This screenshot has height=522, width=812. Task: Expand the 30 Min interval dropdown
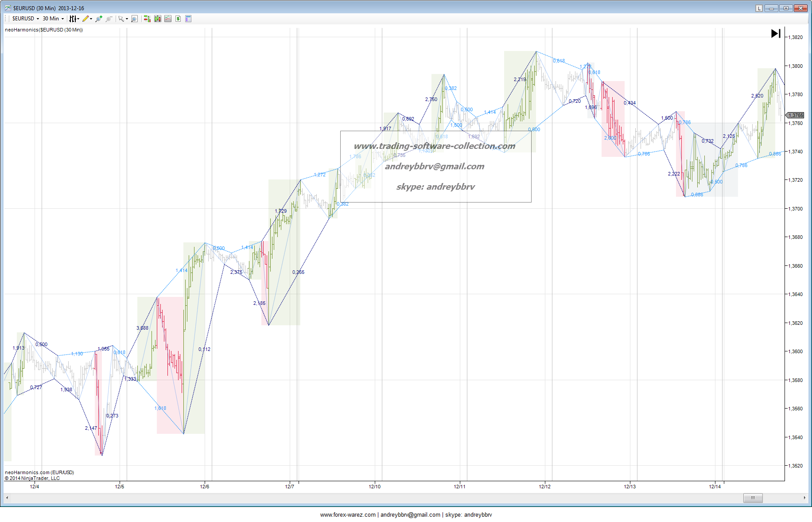(x=53, y=19)
